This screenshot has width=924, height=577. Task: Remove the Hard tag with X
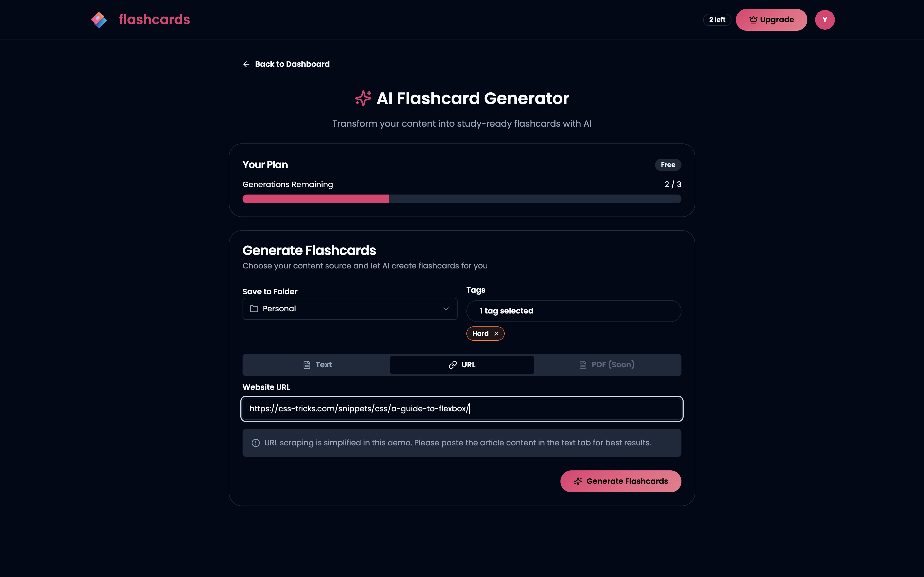pyautogui.click(x=496, y=334)
